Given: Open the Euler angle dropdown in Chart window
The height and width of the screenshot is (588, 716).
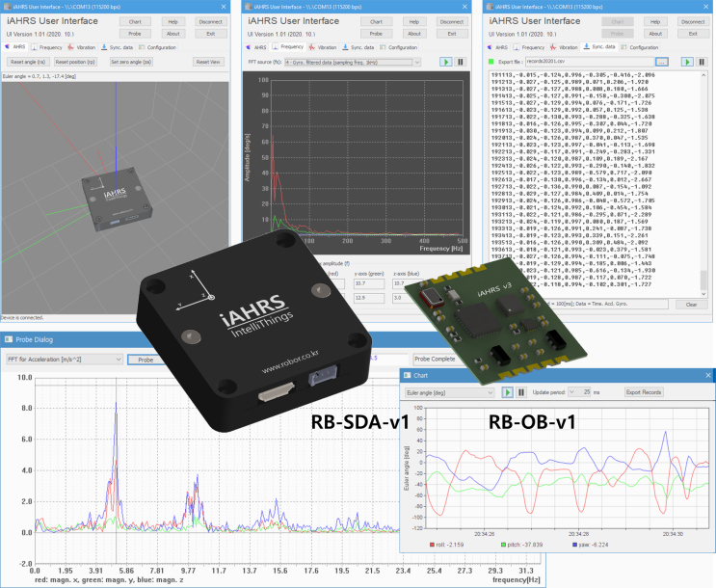Looking at the screenshot, I should (x=449, y=393).
